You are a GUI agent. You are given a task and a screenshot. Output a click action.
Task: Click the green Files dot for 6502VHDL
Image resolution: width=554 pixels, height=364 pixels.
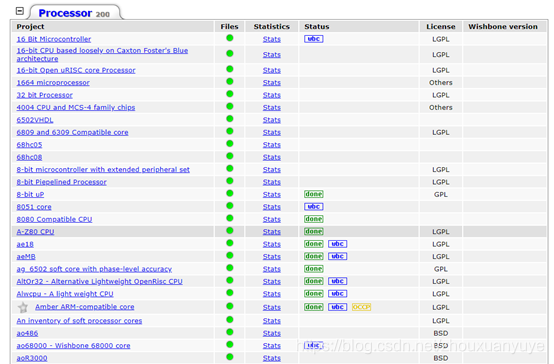pos(230,119)
